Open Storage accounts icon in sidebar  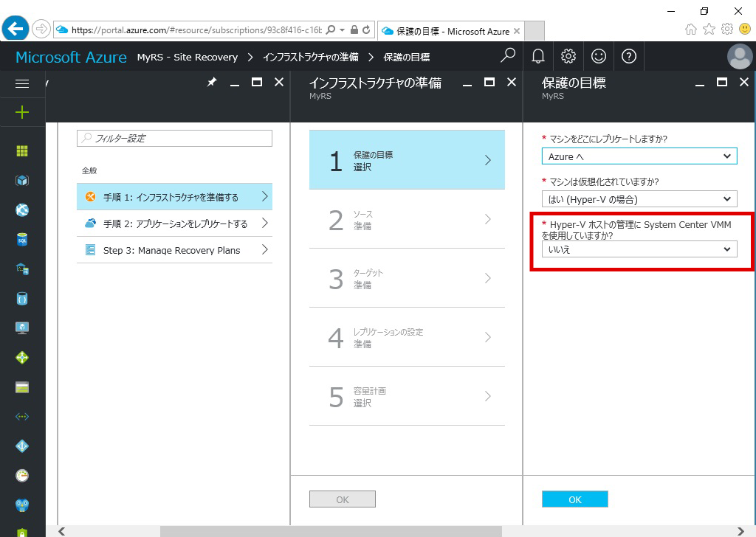[22, 387]
